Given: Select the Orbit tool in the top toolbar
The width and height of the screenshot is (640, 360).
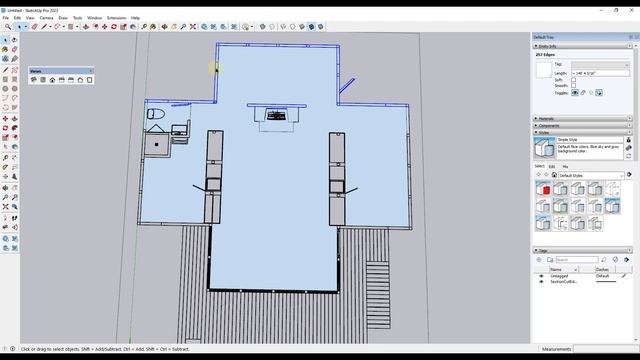Looking at the screenshot, I should (x=164, y=27).
